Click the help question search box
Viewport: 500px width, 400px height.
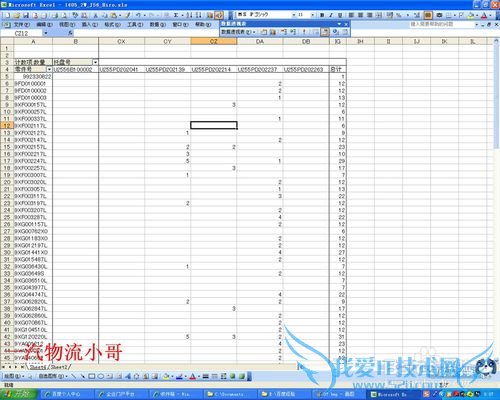point(442,24)
